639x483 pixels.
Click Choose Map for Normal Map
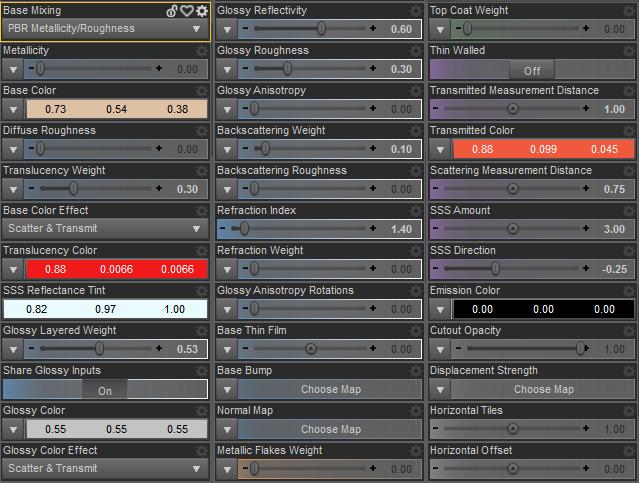pos(331,429)
